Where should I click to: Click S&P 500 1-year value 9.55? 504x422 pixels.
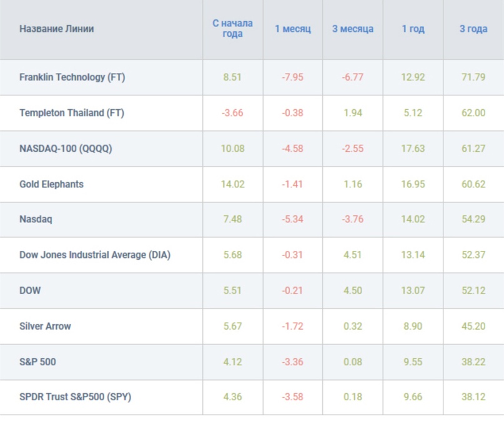coord(413,362)
